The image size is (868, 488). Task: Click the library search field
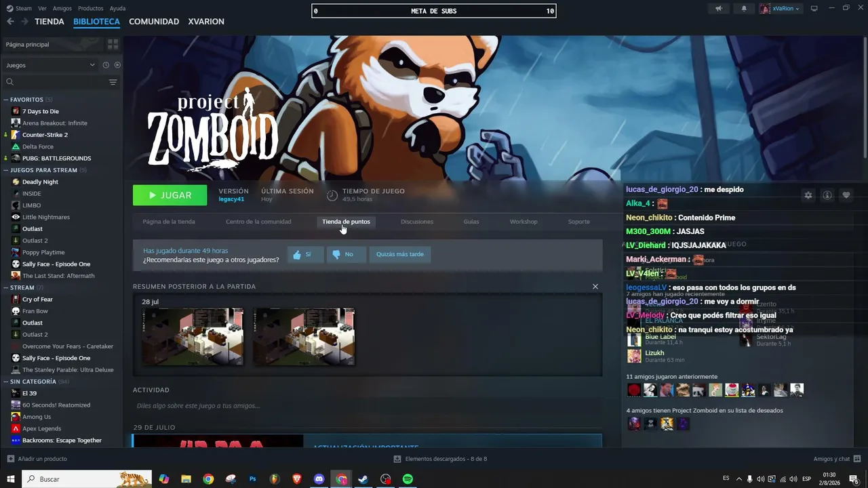pos(56,82)
